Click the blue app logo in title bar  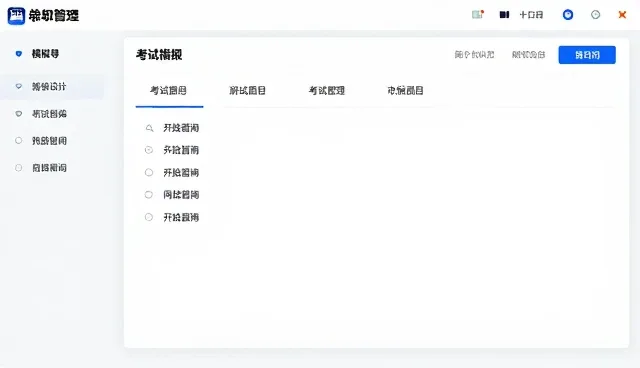click(x=16, y=16)
